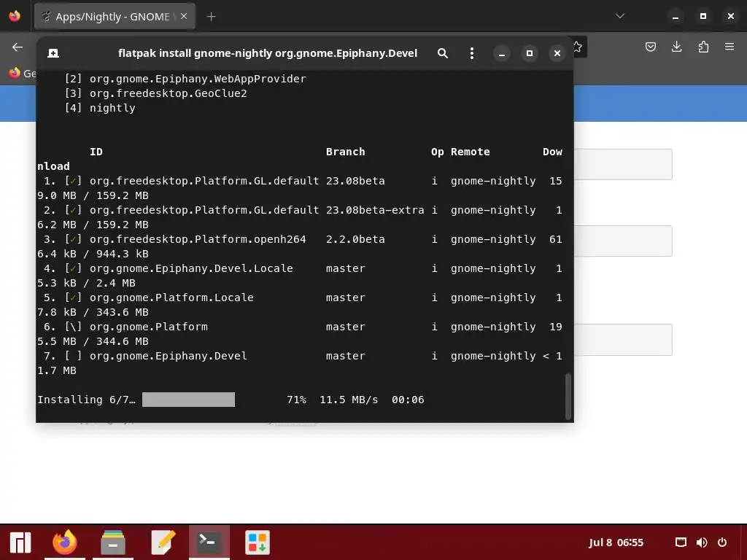The height and width of the screenshot is (560, 747).
Task: Launch Firefox from the taskbar
Action: 65,542
